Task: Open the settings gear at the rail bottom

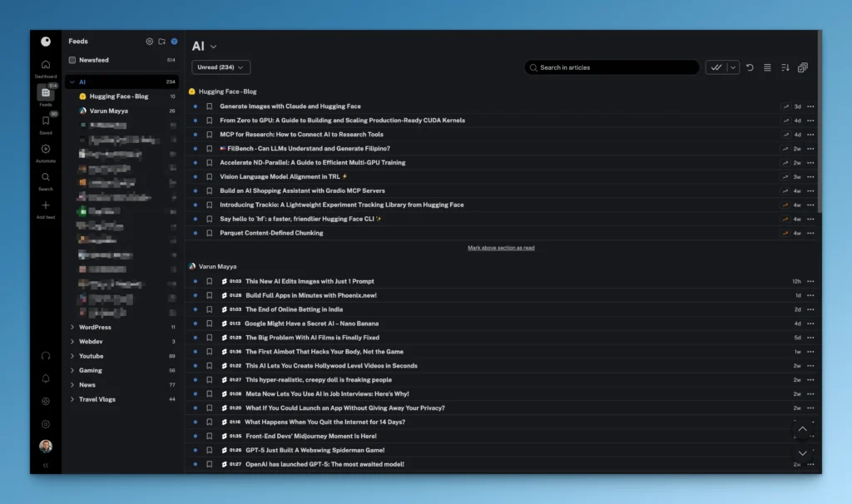Action: (46, 424)
